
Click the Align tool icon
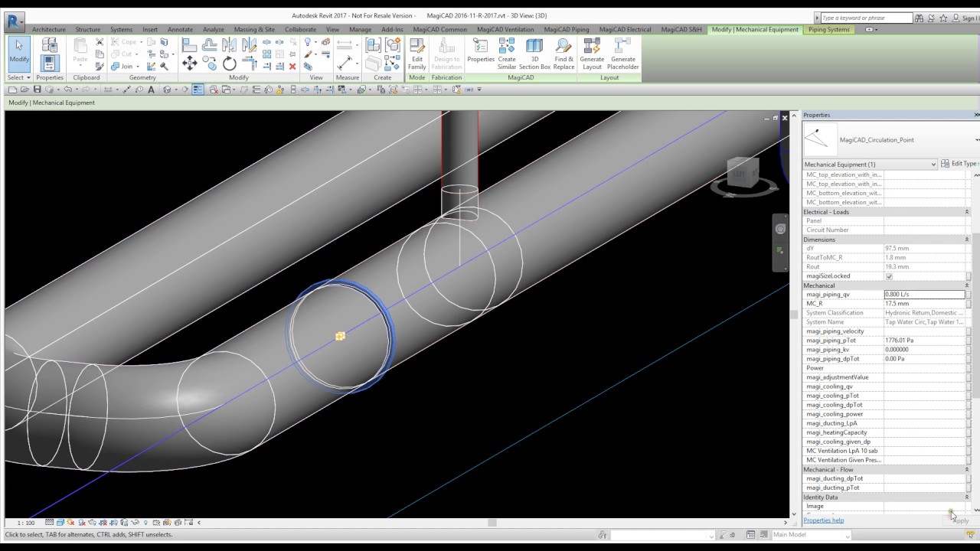click(190, 46)
